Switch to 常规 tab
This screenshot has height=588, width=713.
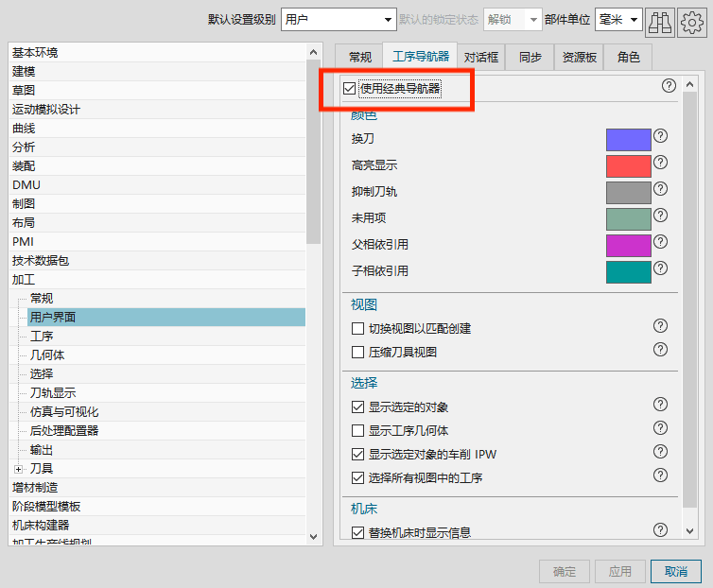click(360, 58)
